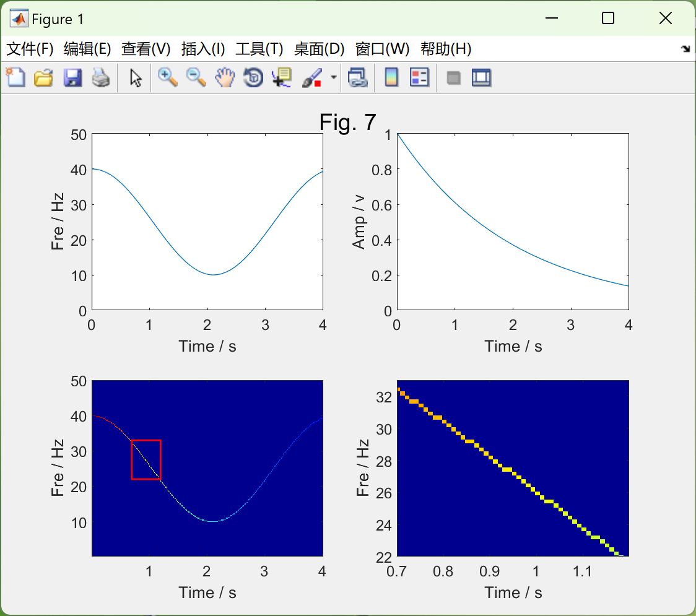696x616 pixels.
Task: Click the '0.8' tick label on amplitude axis
Action: coord(381,170)
